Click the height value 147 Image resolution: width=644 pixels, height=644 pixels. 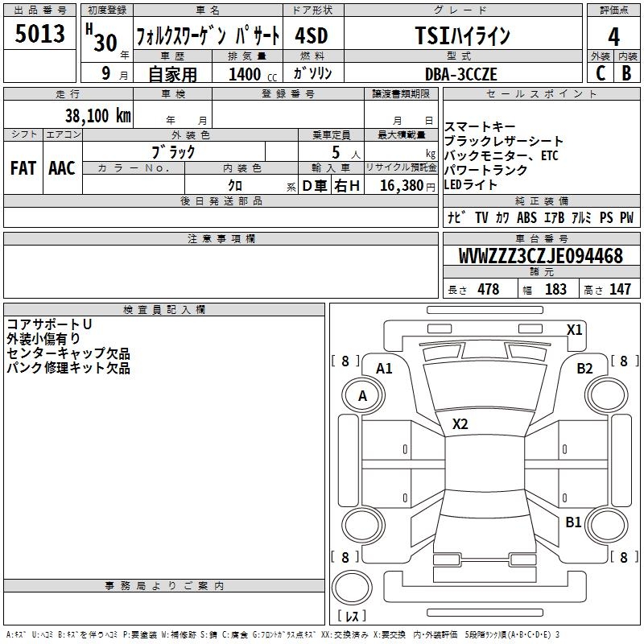(620, 289)
